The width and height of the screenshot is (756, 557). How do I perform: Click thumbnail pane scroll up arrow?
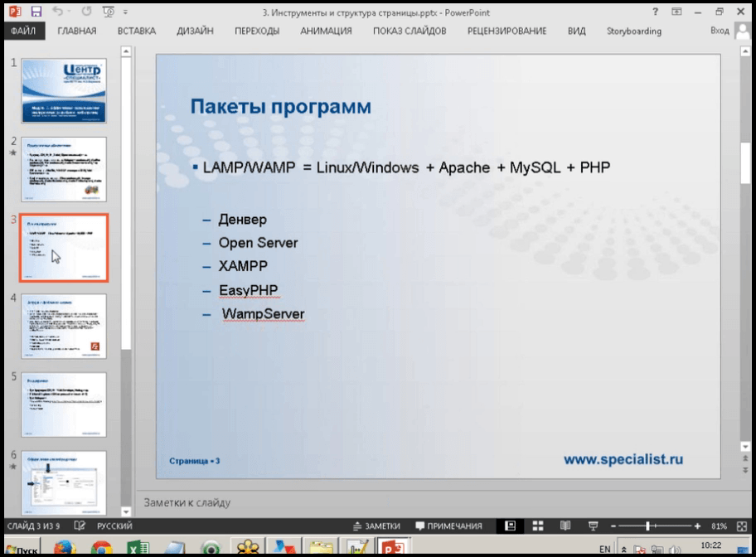(x=126, y=51)
